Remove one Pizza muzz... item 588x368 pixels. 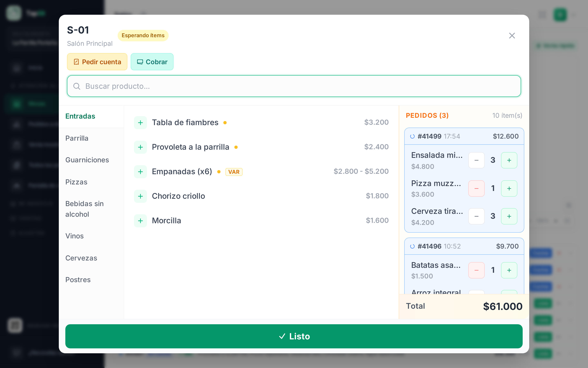coord(477,188)
